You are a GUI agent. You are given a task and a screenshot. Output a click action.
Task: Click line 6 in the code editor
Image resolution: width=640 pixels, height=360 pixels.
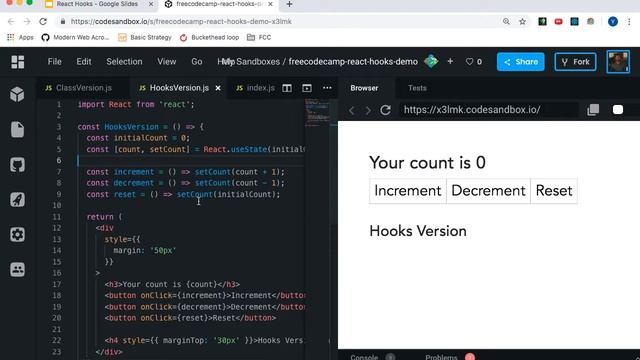tap(191, 160)
